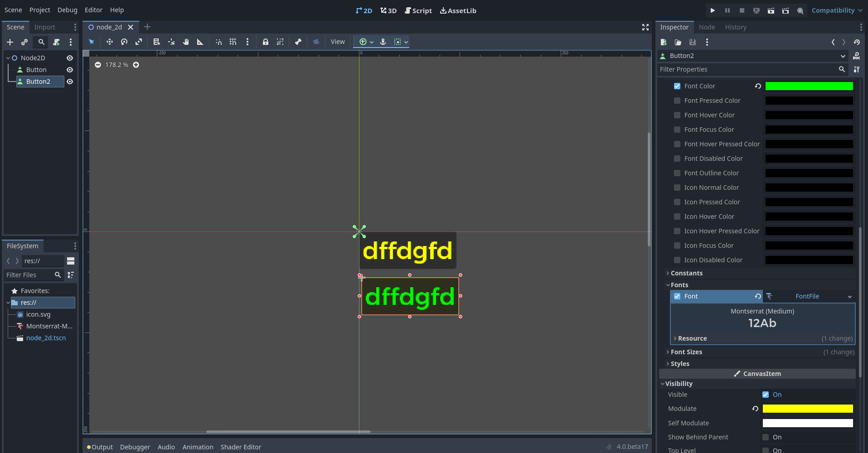Screen dimensions: 868x453
Task: Switch to the Import tab
Action: click(44, 27)
